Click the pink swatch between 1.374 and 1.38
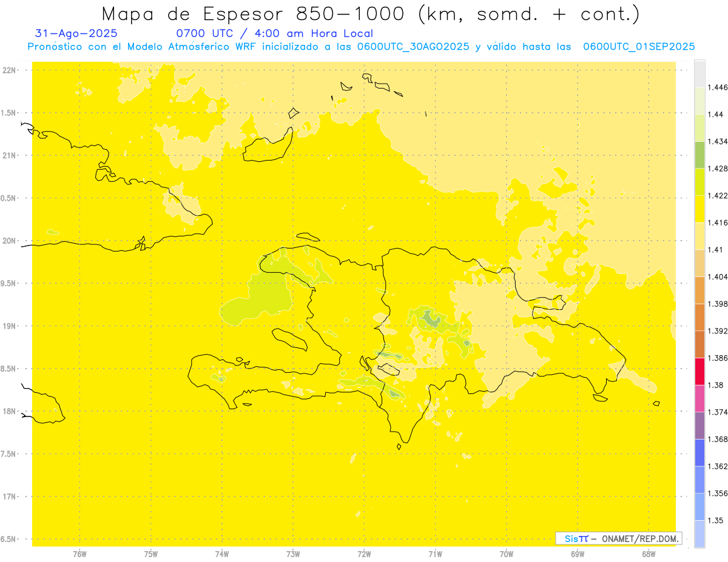The image size is (728, 562). pos(699,398)
